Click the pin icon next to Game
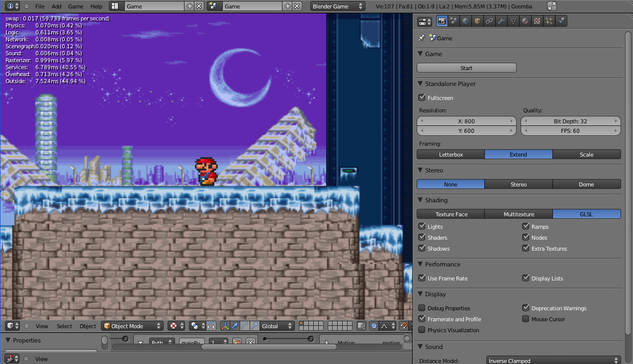Image resolution: width=633 pixels, height=364 pixels. coord(422,38)
